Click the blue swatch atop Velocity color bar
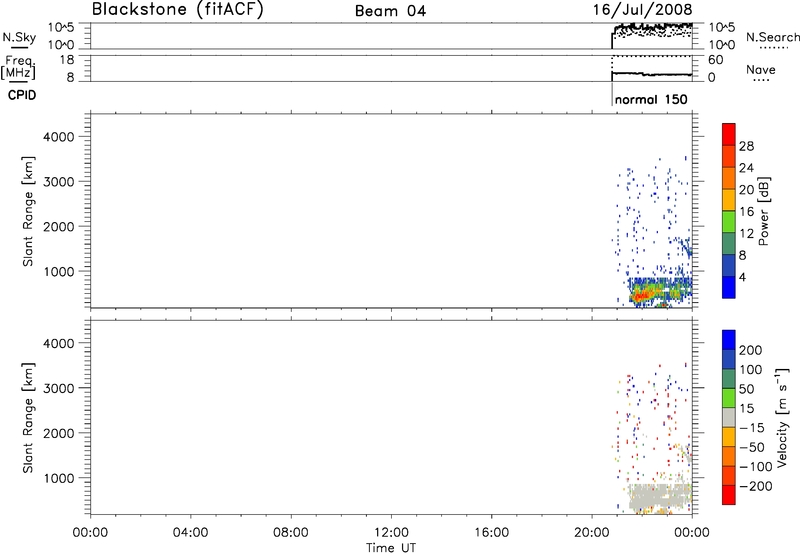 point(729,340)
